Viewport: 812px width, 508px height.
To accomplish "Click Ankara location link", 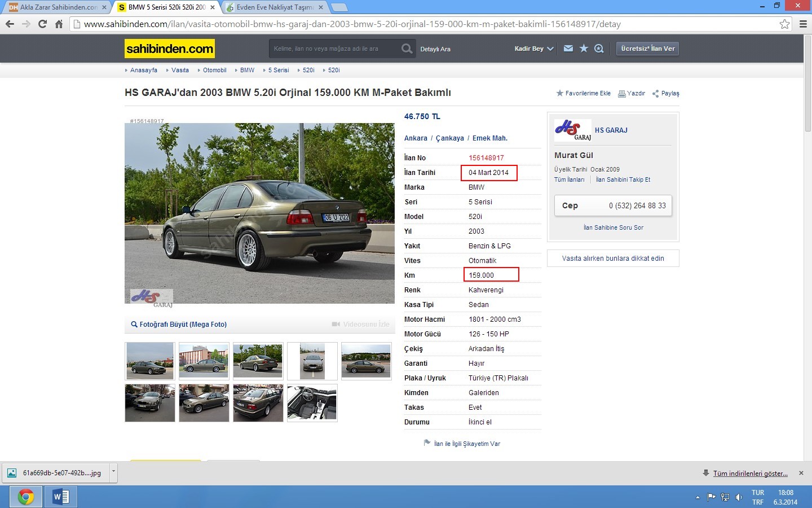I will click(416, 138).
